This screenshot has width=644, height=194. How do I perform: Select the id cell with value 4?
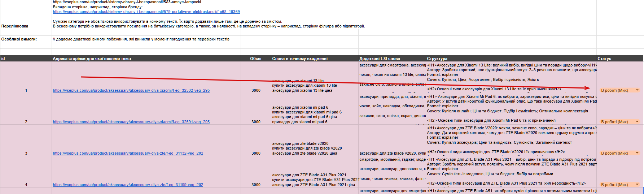click(26, 172)
